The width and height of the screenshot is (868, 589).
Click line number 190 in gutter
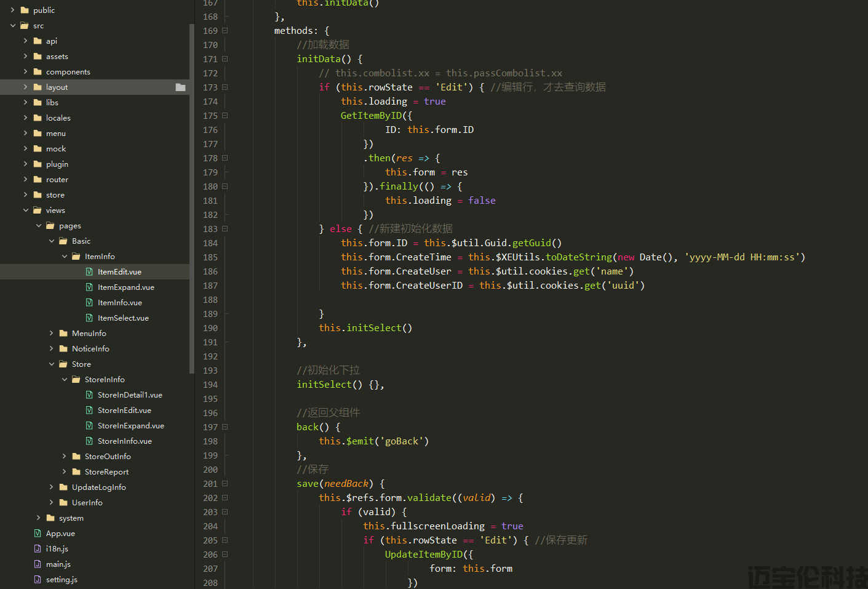point(210,328)
